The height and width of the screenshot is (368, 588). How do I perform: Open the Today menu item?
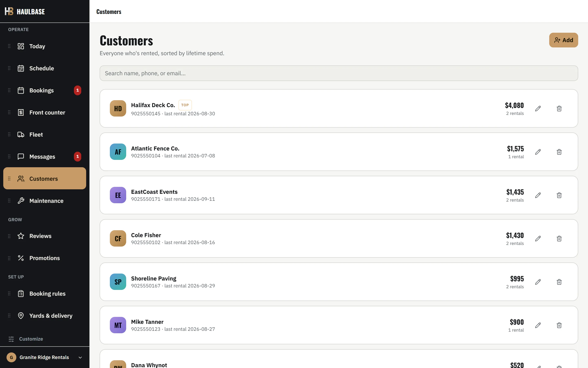tap(45, 46)
